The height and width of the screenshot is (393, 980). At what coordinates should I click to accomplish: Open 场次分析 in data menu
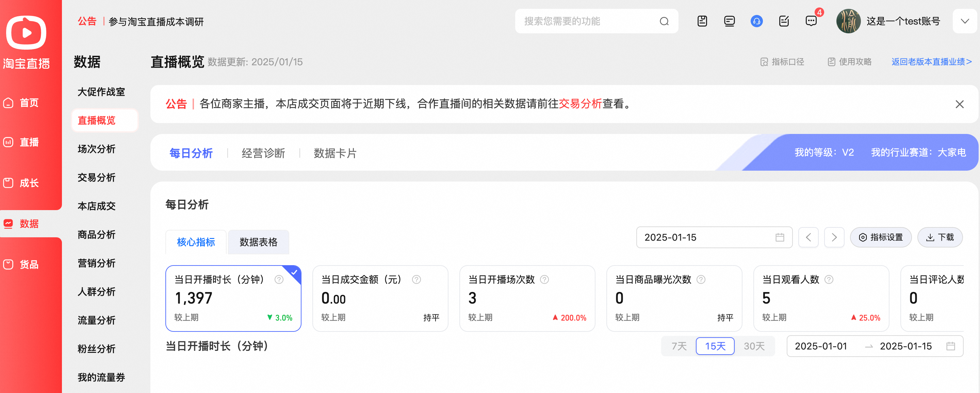(96, 149)
